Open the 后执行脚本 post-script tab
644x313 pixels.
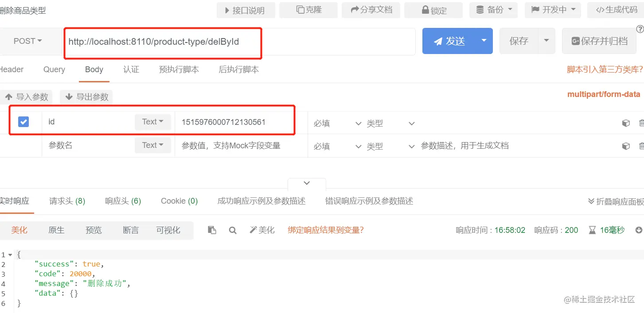click(x=239, y=70)
